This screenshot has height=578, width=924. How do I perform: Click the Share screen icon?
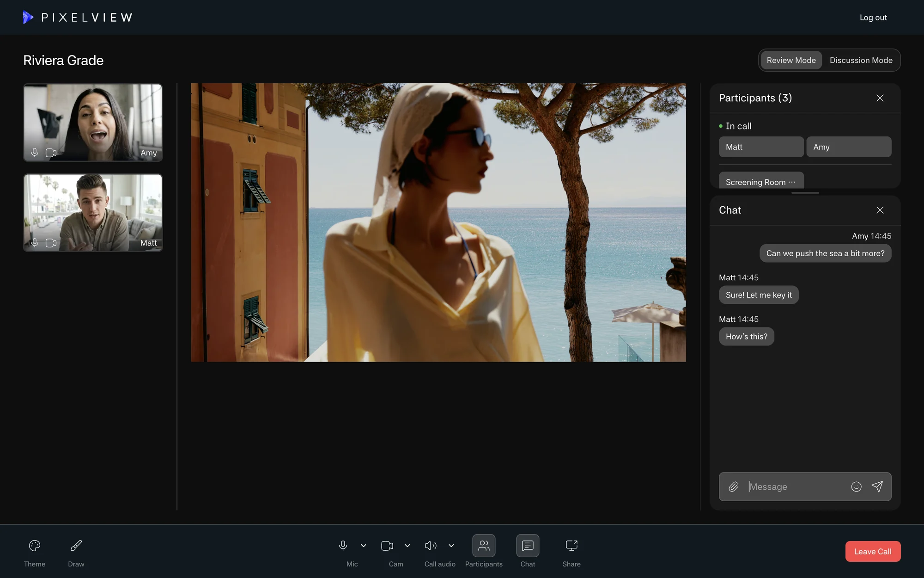(571, 546)
